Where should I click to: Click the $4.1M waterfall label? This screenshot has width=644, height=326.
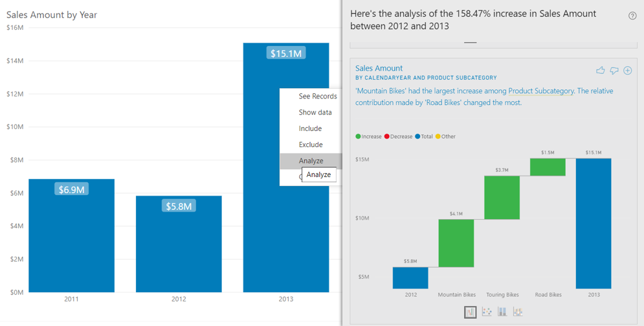point(456,214)
